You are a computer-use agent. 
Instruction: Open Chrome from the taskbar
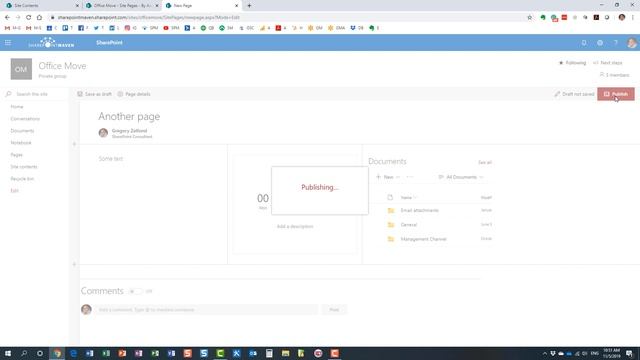(x=57, y=353)
